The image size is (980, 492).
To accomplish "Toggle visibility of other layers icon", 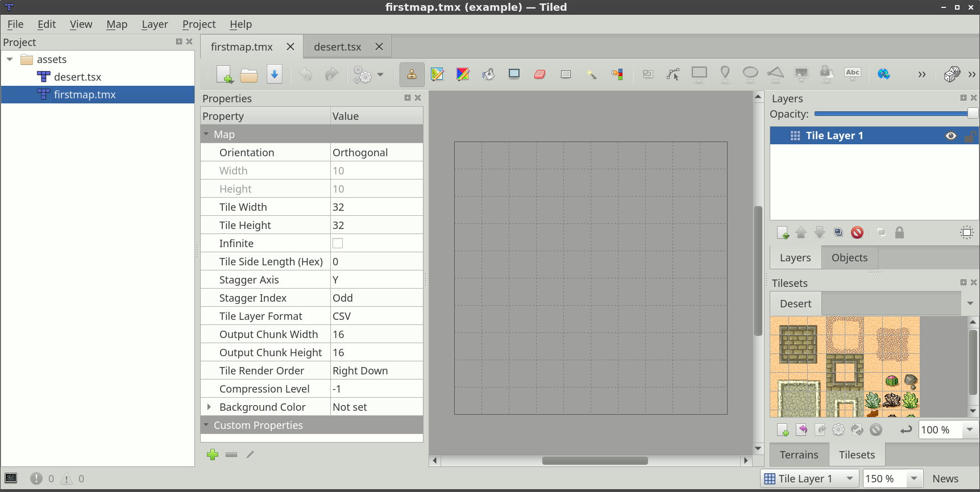I will point(881,232).
